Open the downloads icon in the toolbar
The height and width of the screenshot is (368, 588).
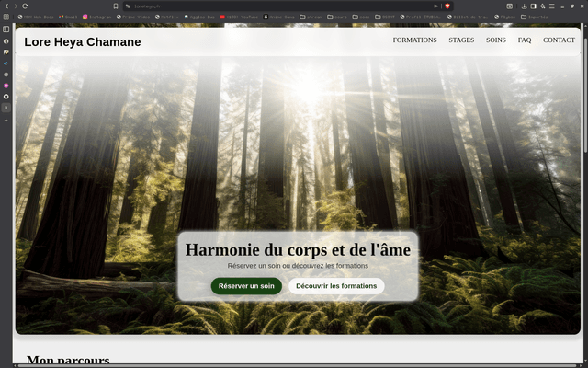[x=523, y=6]
